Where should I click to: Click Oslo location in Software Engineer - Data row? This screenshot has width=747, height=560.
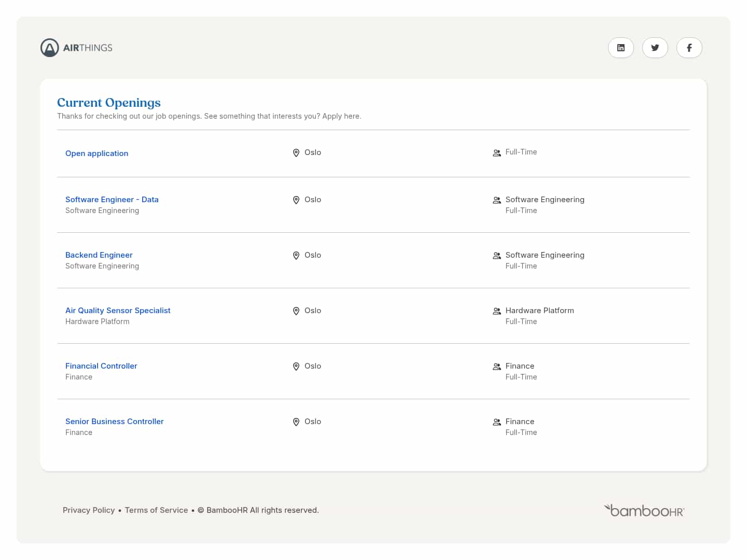pyautogui.click(x=312, y=200)
